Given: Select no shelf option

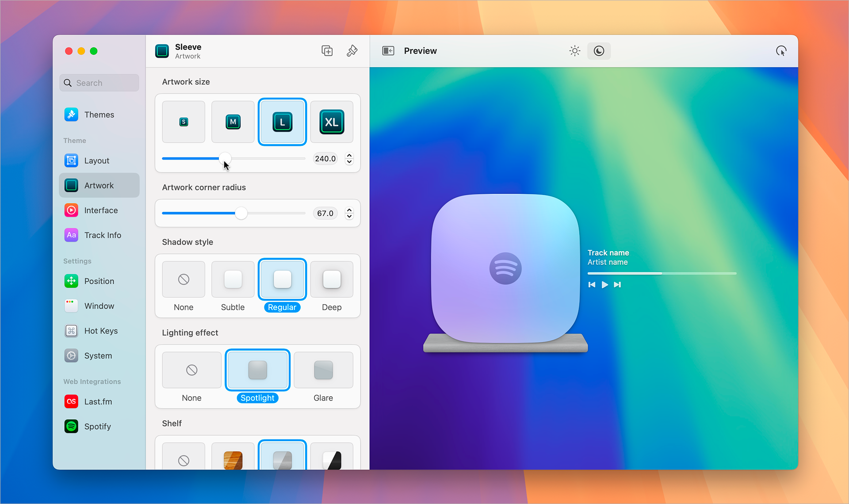Looking at the screenshot, I should (x=184, y=456).
